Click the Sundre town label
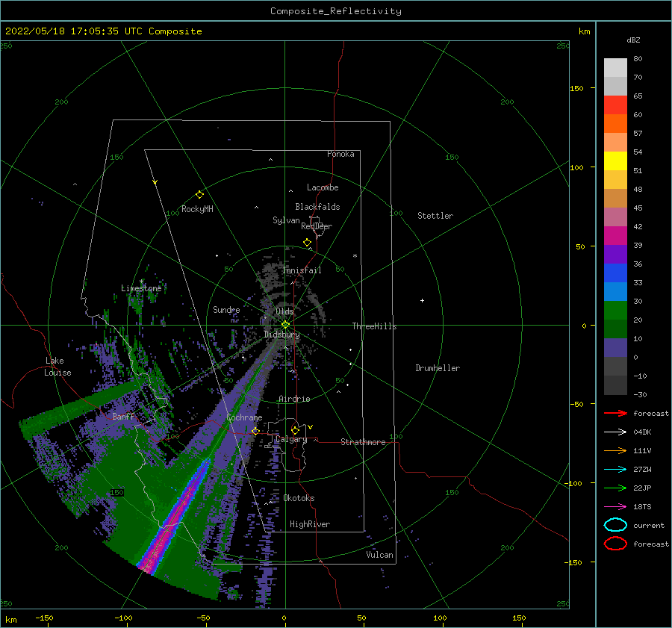Viewport: 672px width, 628px height. coord(226,309)
